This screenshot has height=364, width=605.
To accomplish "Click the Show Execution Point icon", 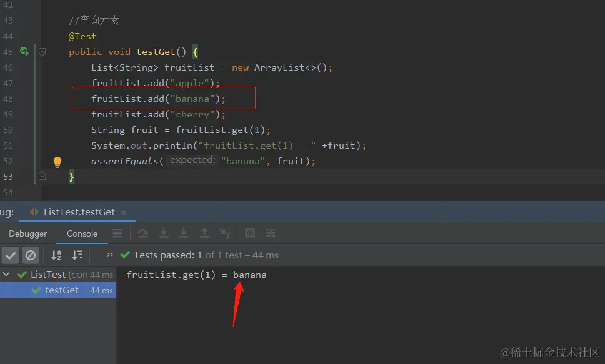I will pyautogui.click(x=117, y=233).
